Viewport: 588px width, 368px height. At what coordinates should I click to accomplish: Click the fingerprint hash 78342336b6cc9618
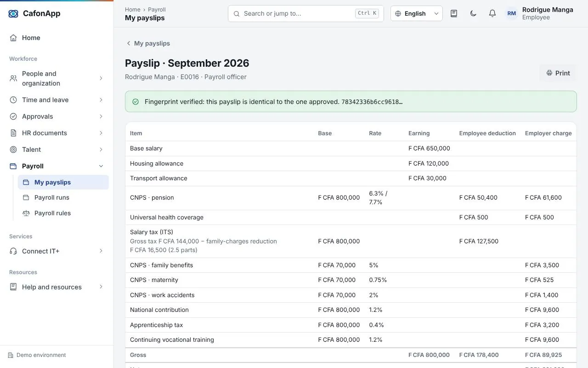click(372, 102)
